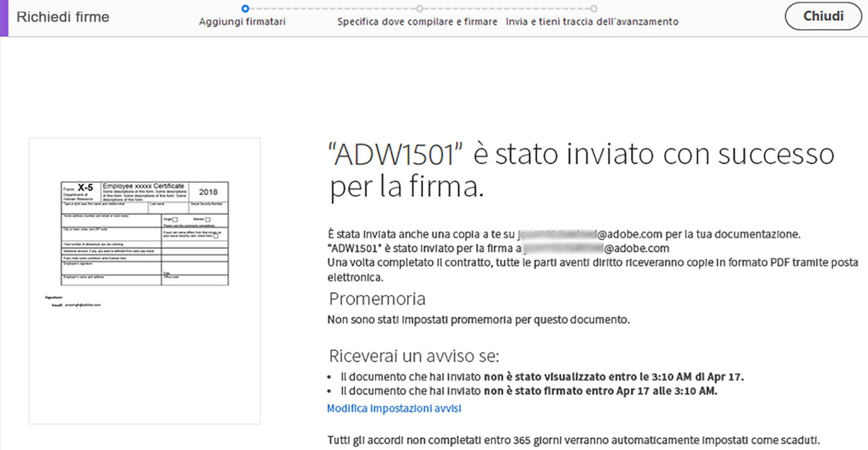Click the blurred recipient email address
Image resolution: width=868 pixels, height=450 pixels.
(x=565, y=248)
